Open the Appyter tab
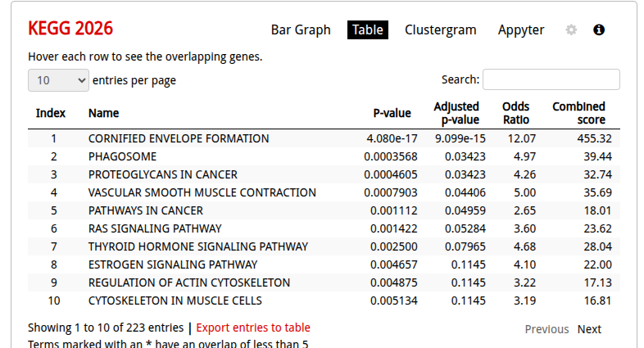644x348 pixels. click(521, 30)
